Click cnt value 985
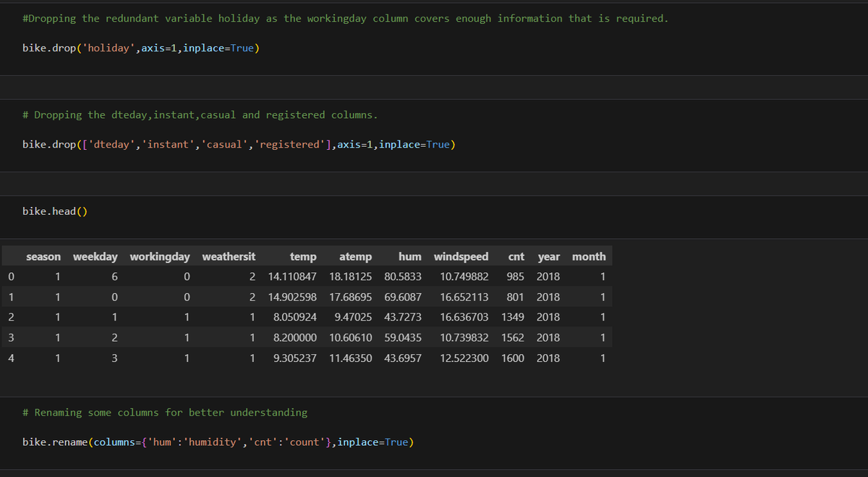 [x=515, y=277]
